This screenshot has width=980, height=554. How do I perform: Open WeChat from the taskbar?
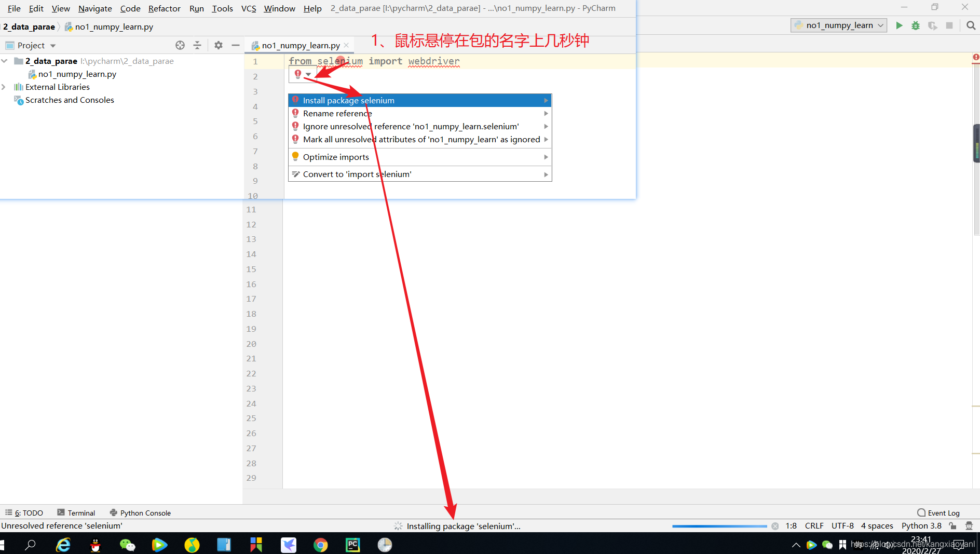pos(127,545)
